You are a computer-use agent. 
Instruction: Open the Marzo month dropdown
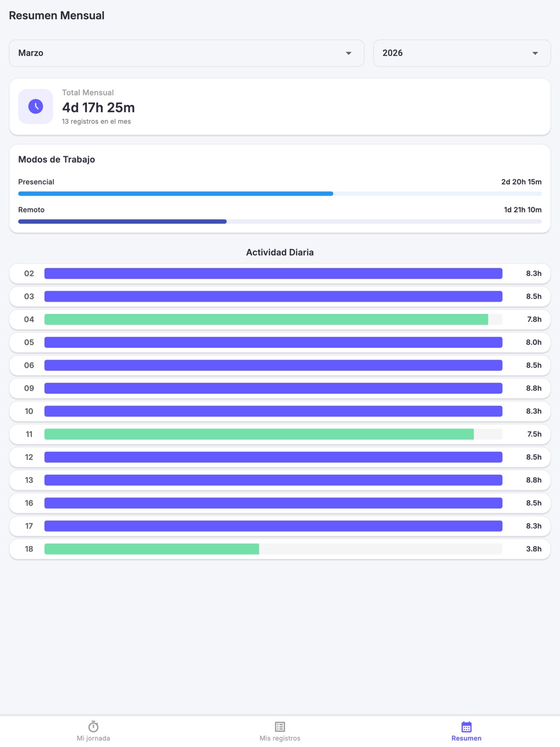point(186,53)
